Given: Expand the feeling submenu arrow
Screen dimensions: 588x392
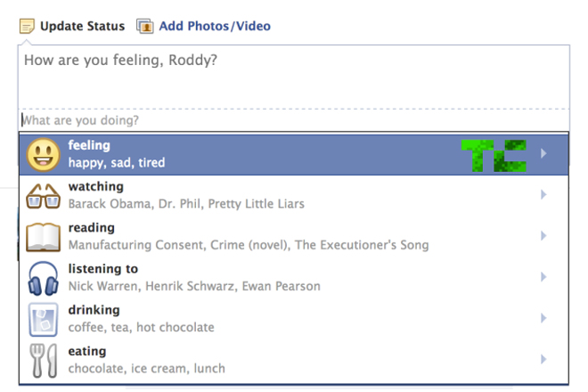Looking at the screenshot, I should coord(543,154).
